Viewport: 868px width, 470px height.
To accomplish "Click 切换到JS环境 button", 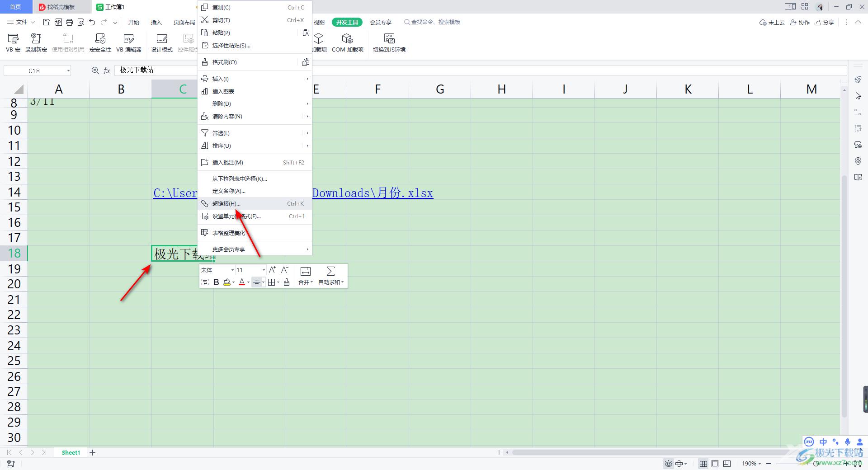I will tap(389, 43).
